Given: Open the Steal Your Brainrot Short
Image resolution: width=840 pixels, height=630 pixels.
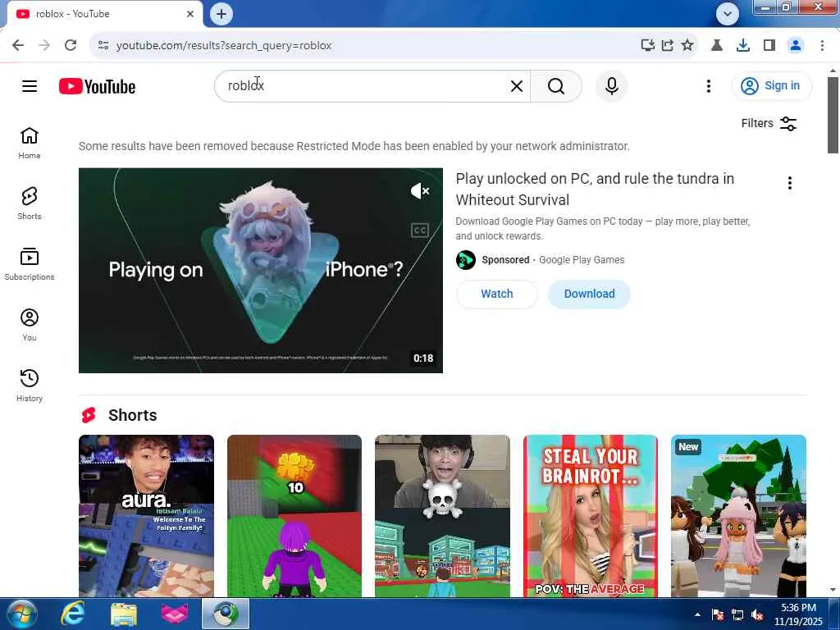Looking at the screenshot, I should pyautogui.click(x=591, y=516).
